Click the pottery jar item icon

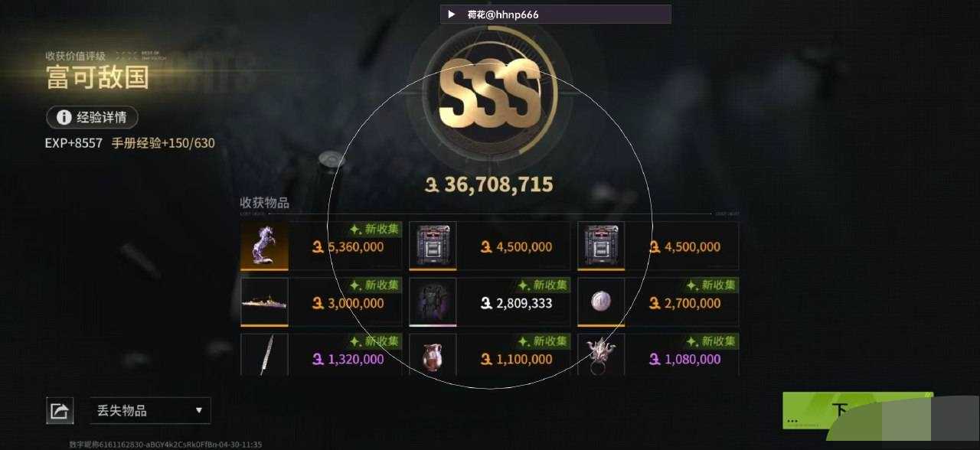[x=433, y=354]
